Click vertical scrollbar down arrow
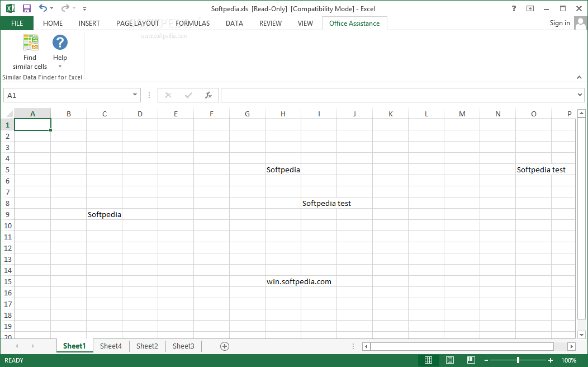The height and width of the screenshot is (367, 588). point(581,335)
